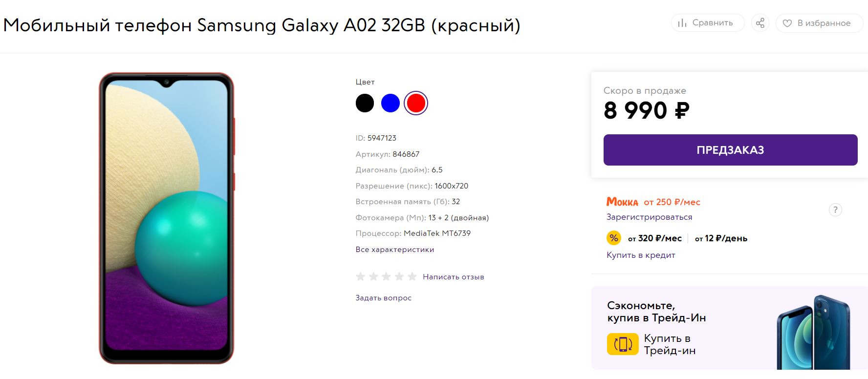Click the Задать вопрос link

[x=384, y=298]
